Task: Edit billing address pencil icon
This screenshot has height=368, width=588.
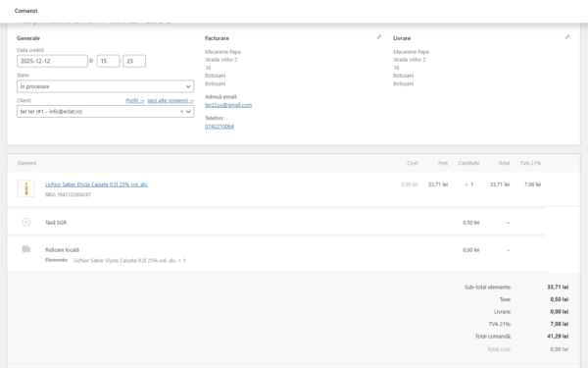Action: [379, 37]
